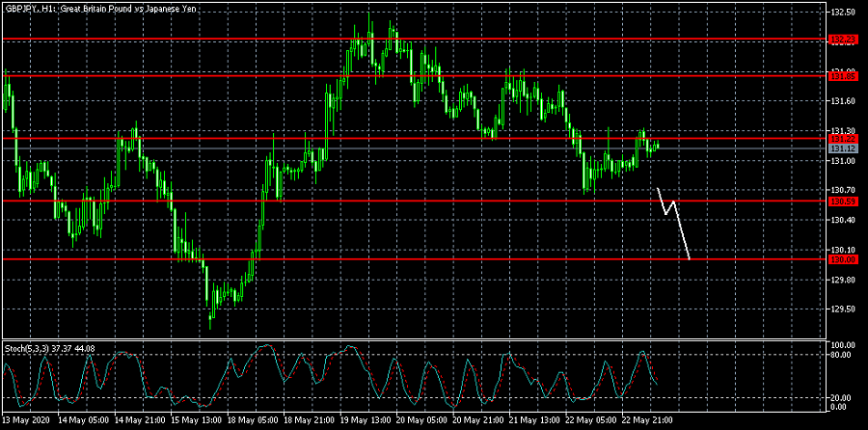Viewport: 868px width, 430px height.
Task: Click the 132.23 red price level label
Action: pos(843,40)
